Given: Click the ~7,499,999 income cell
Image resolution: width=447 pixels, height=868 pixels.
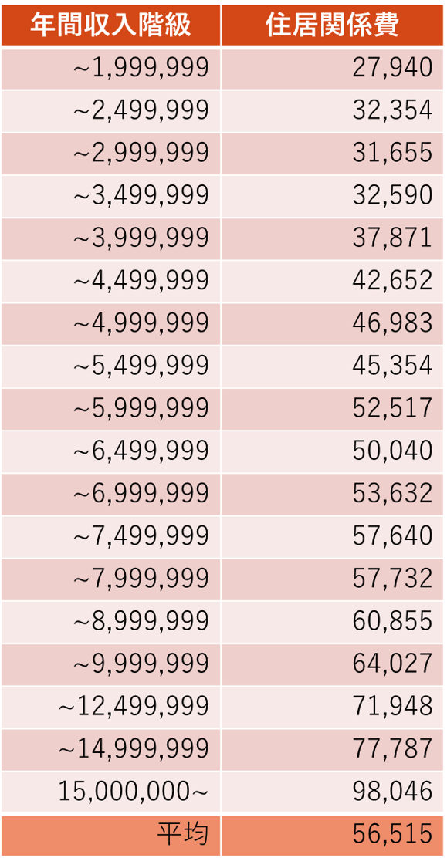Looking at the screenshot, I should click(x=110, y=538).
